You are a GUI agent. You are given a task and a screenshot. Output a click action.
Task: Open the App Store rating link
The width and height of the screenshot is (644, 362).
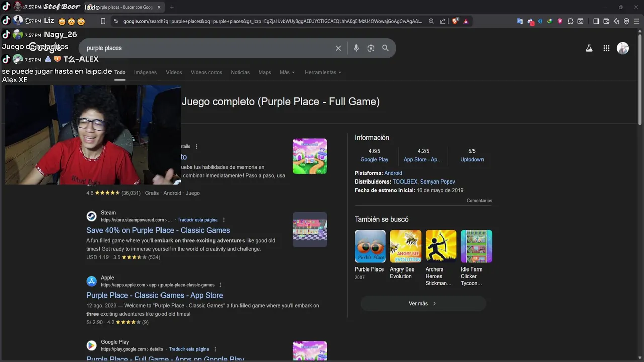423,159
